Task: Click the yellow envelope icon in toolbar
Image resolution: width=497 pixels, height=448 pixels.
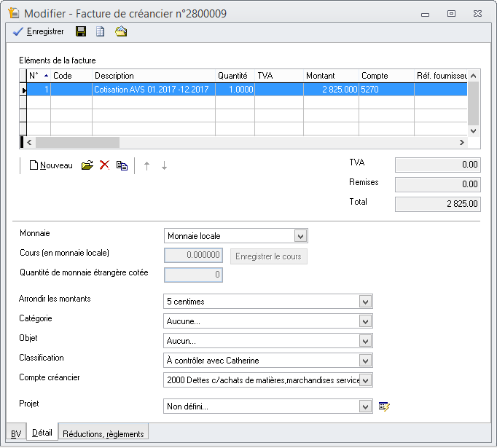Action: pos(121,31)
